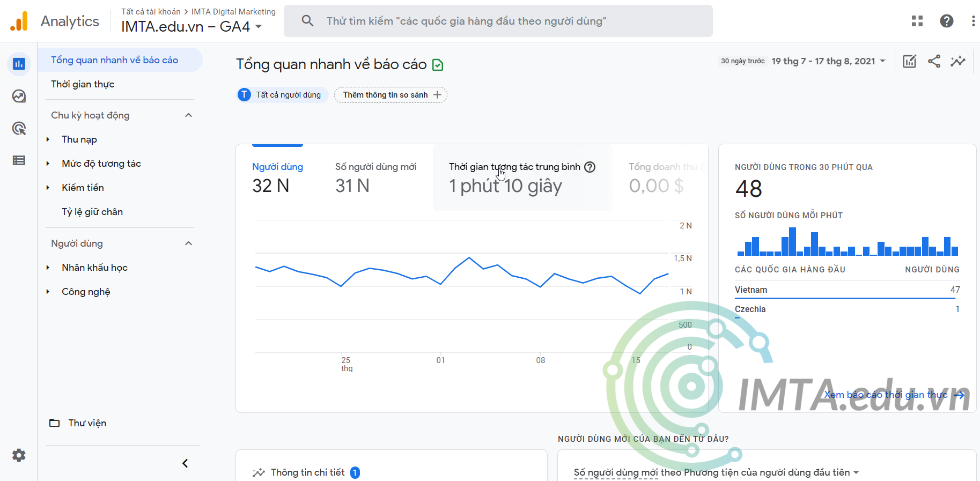Open Thời gian thực in sidebar
This screenshot has height=481, width=980.
click(83, 84)
